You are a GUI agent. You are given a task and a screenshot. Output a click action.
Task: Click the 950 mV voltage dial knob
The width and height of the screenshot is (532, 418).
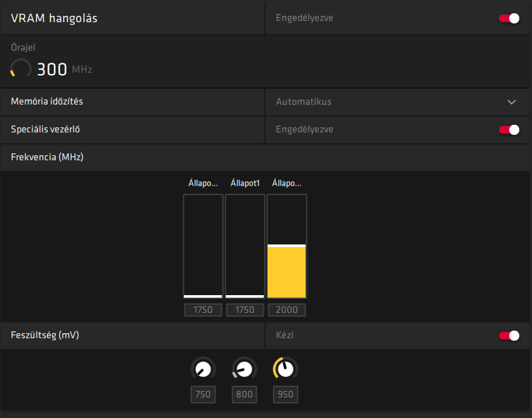286,369
